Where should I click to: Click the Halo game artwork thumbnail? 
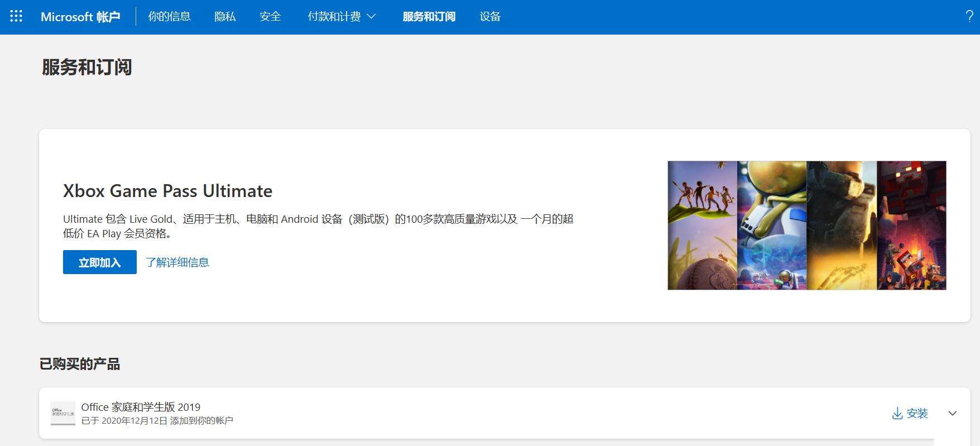coord(842,226)
